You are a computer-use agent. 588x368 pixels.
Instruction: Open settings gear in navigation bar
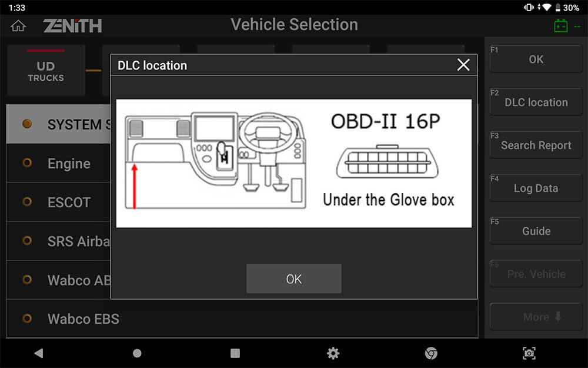click(x=333, y=353)
